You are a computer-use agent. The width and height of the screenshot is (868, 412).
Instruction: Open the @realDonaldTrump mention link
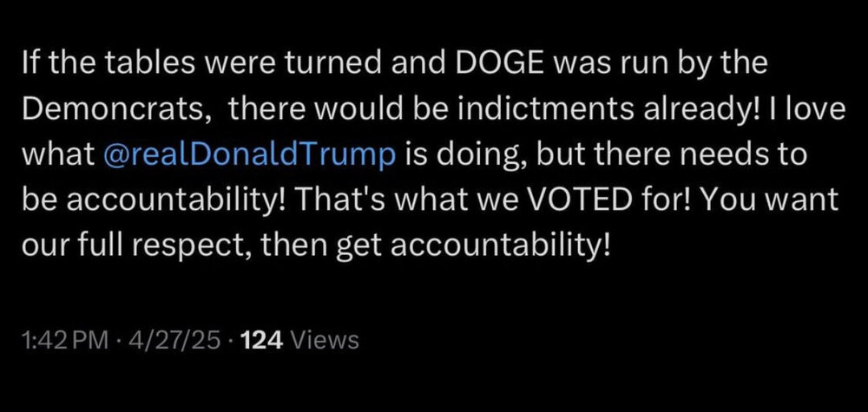click(x=250, y=157)
